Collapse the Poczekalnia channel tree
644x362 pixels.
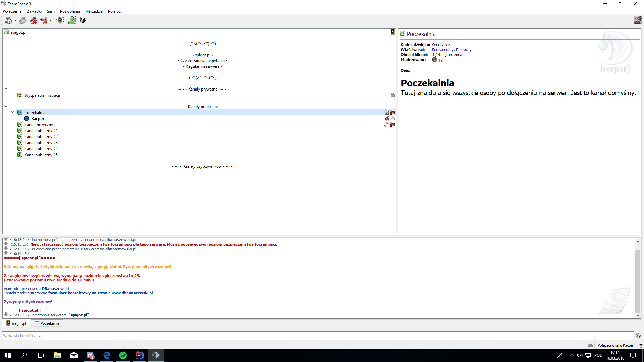(x=13, y=112)
